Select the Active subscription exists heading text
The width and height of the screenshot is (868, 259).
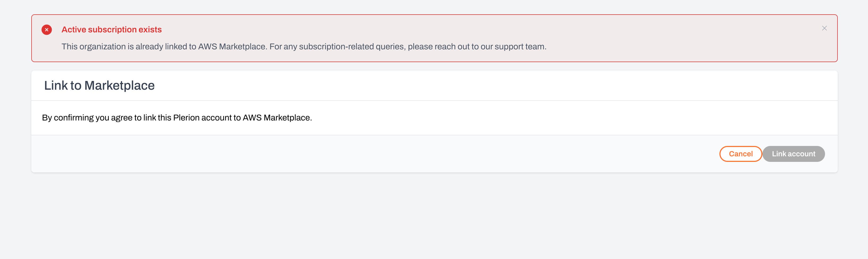point(111,29)
